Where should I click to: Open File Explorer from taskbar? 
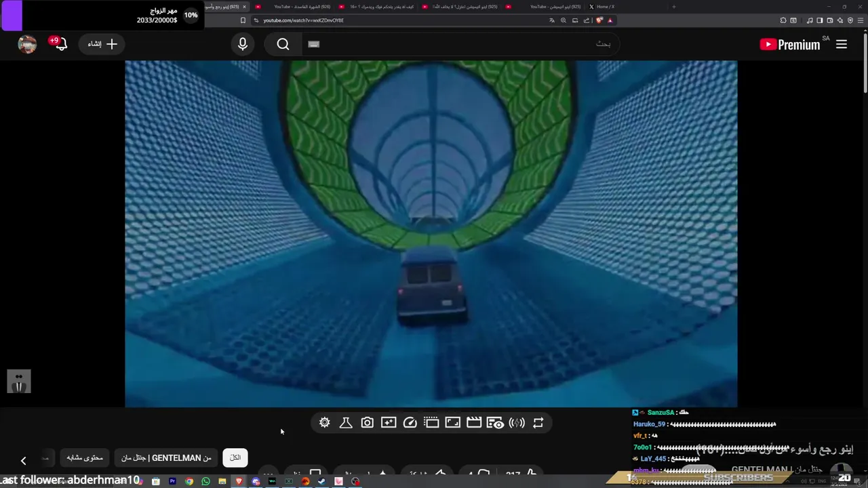(x=222, y=481)
